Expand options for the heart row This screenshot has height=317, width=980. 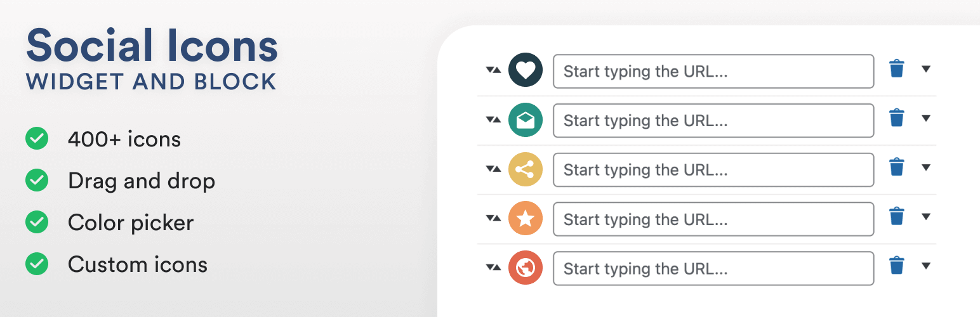point(926,69)
